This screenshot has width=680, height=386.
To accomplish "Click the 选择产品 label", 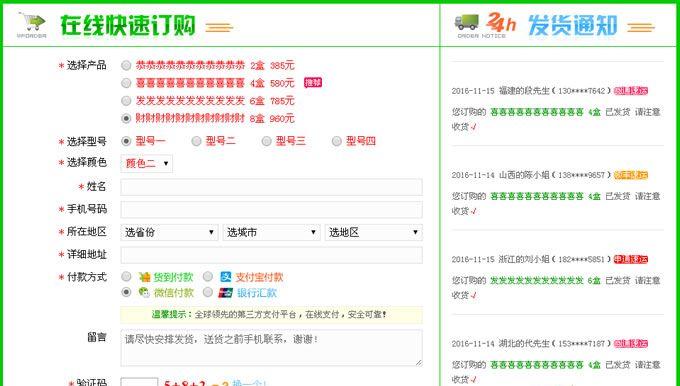I will pyautogui.click(x=86, y=65).
